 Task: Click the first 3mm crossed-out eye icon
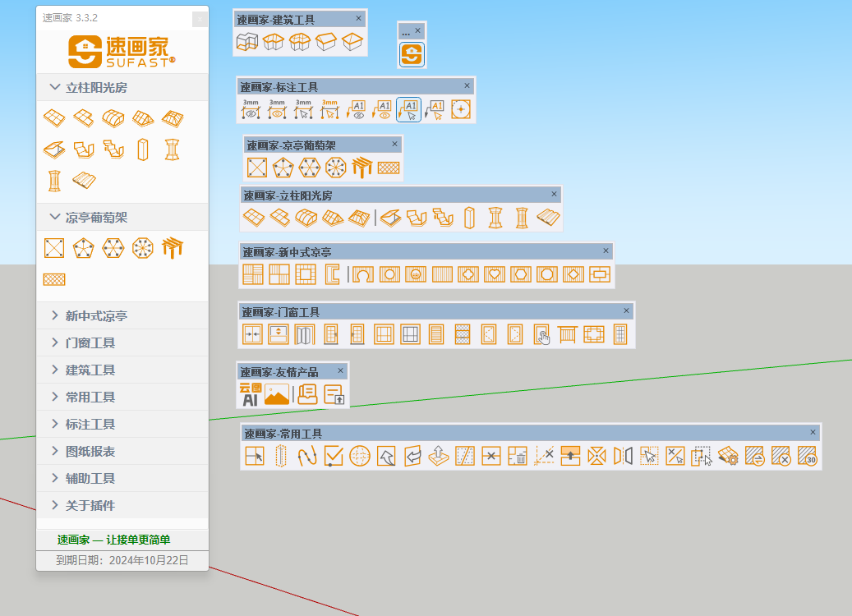pyautogui.click(x=251, y=109)
